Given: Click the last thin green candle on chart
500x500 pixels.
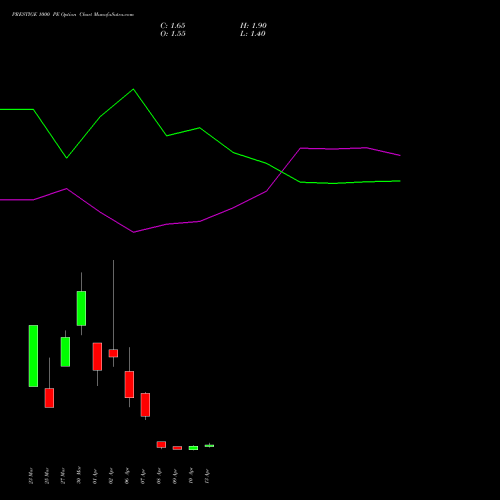Looking at the screenshot, I should click(x=209, y=446).
